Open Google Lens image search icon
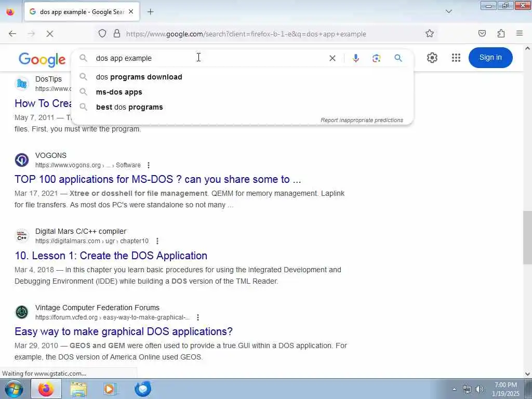Image resolution: width=532 pixels, height=399 pixels. 376,58
